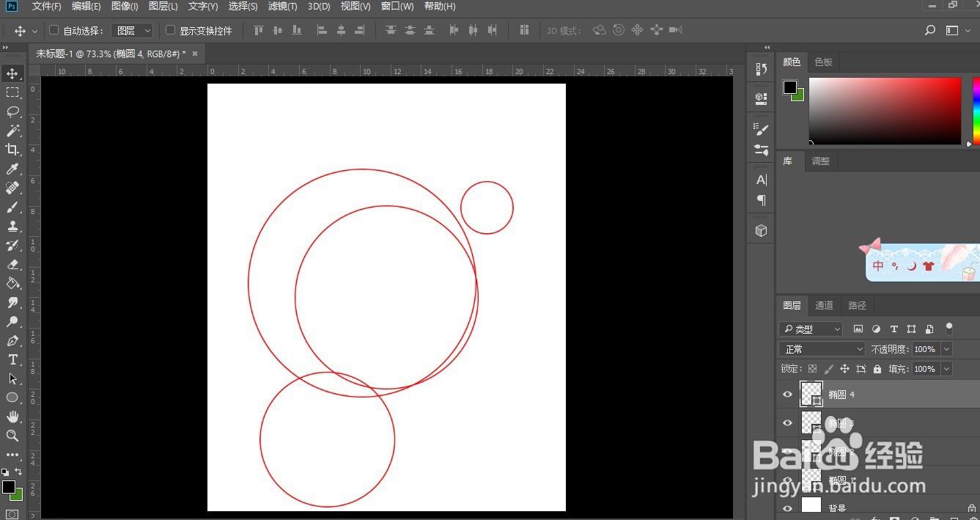
Task: Select the Ellipse shape tool
Action: tap(12, 398)
